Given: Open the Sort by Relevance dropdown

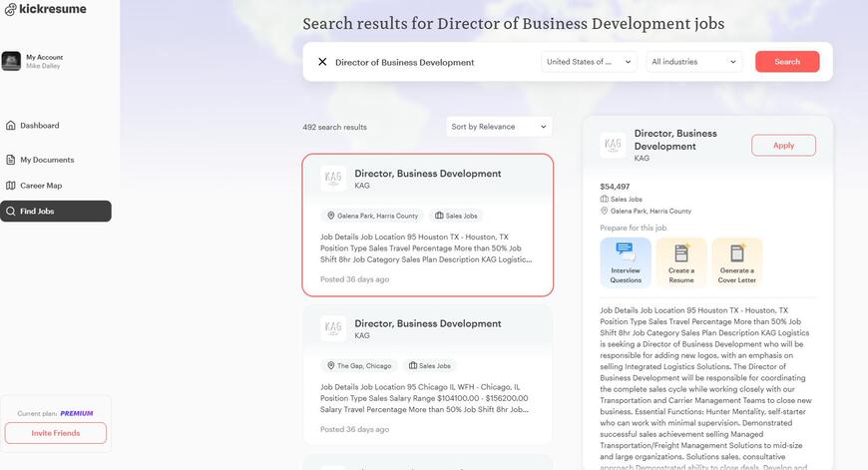Looking at the screenshot, I should coord(499,127).
